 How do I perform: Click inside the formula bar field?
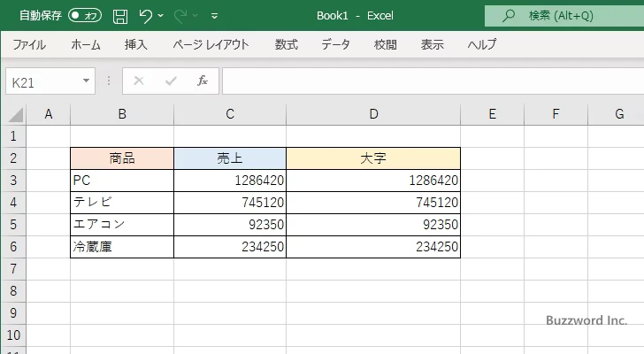[433, 81]
